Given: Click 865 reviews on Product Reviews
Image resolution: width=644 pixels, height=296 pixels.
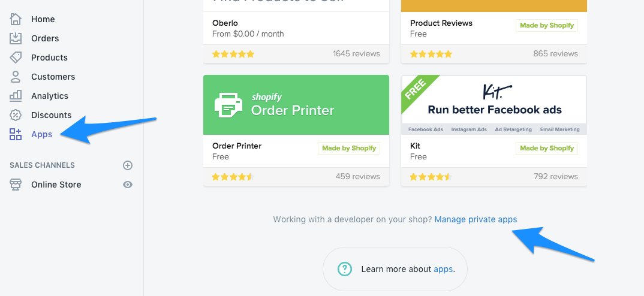Looking at the screenshot, I should click(555, 54).
